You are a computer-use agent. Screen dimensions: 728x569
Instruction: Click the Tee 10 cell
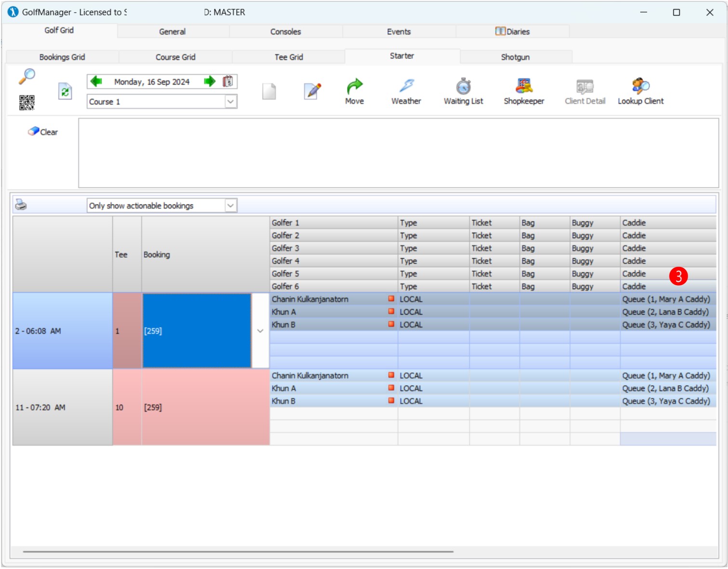[127, 408]
